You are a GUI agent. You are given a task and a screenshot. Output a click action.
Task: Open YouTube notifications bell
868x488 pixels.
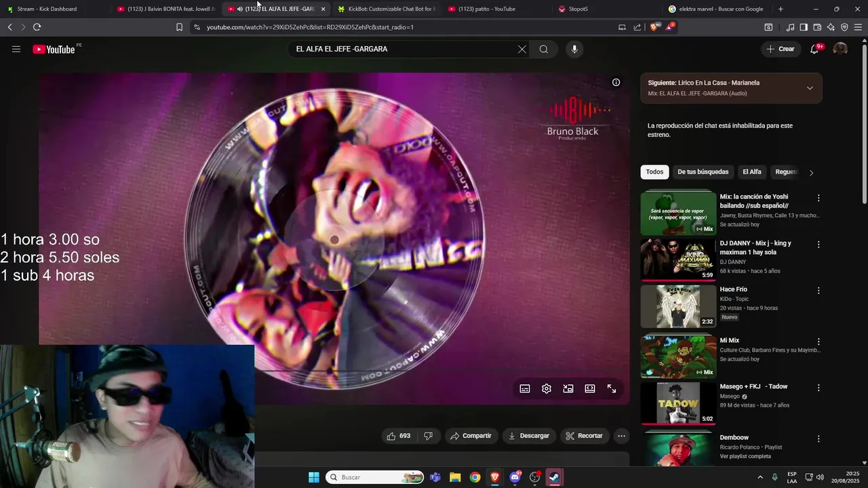click(814, 49)
